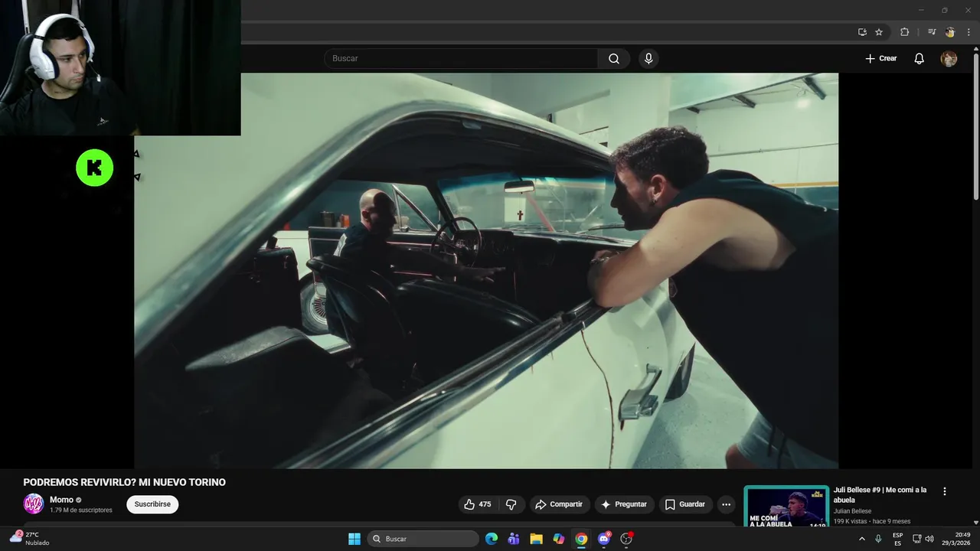The height and width of the screenshot is (551, 980).
Task: Click the taskbar Buscar search box
Action: (x=423, y=539)
